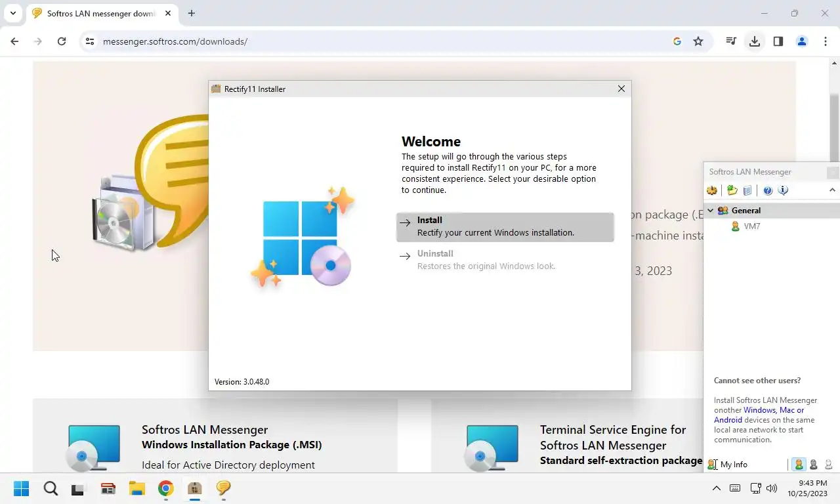Image resolution: width=840 pixels, height=504 pixels.
Task: Close the Softros browser tab
Action: coord(168,13)
